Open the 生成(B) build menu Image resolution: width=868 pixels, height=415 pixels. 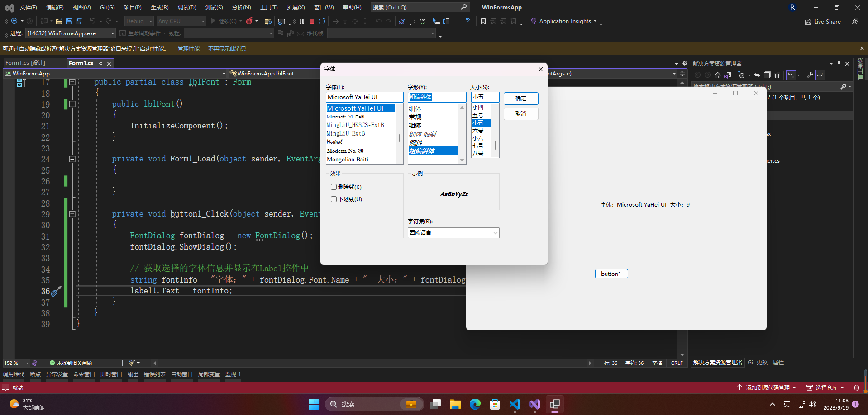point(159,8)
